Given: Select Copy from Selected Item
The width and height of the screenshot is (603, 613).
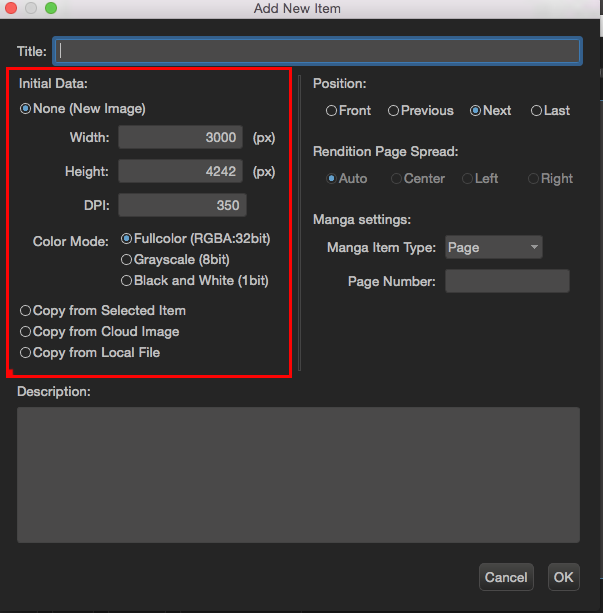Looking at the screenshot, I should click(103, 311).
